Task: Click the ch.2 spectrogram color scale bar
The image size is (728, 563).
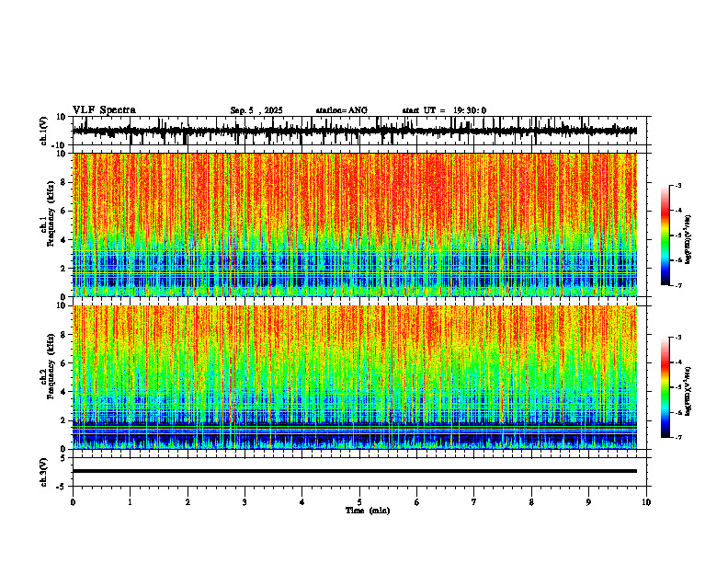Action: pos(665,387)
